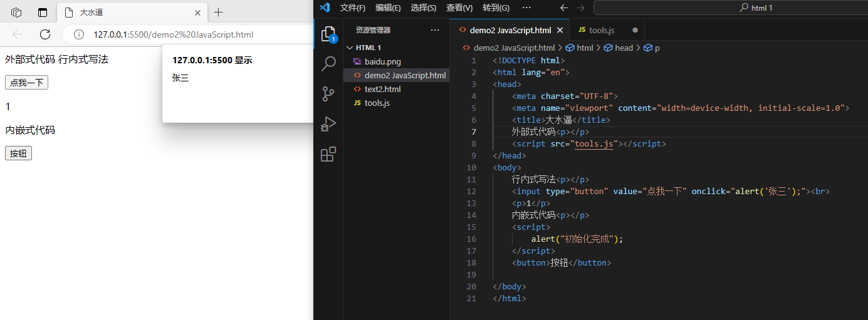Open the Extensions view in activity bar
Viewport: 868px width, 320px height.
coord(328,154)
